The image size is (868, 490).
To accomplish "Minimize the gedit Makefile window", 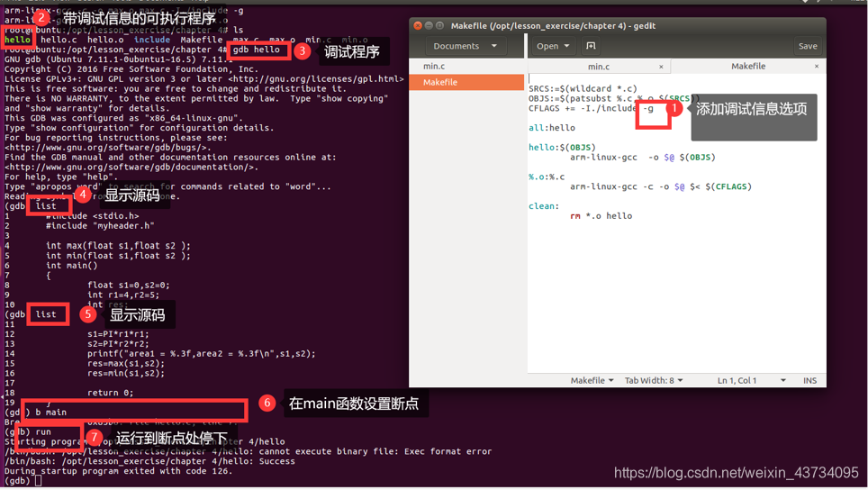I will pos(429,25).
